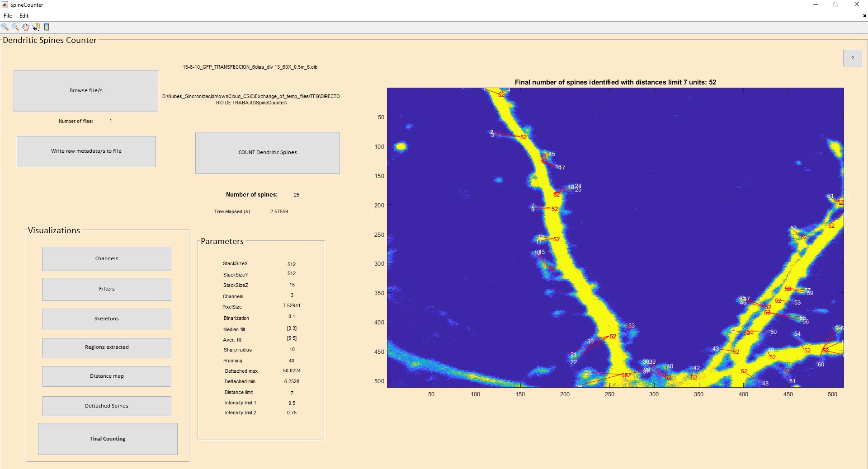The width and height of the screenshot is (868, 469).
Task: Select the Zoom In tool
Action: 5,27
